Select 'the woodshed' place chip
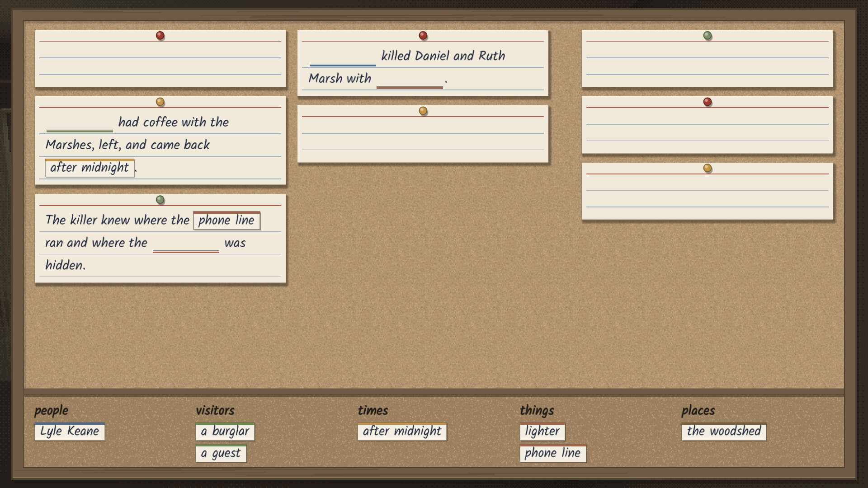The image size is (868, 488). [x=724, y=431]
